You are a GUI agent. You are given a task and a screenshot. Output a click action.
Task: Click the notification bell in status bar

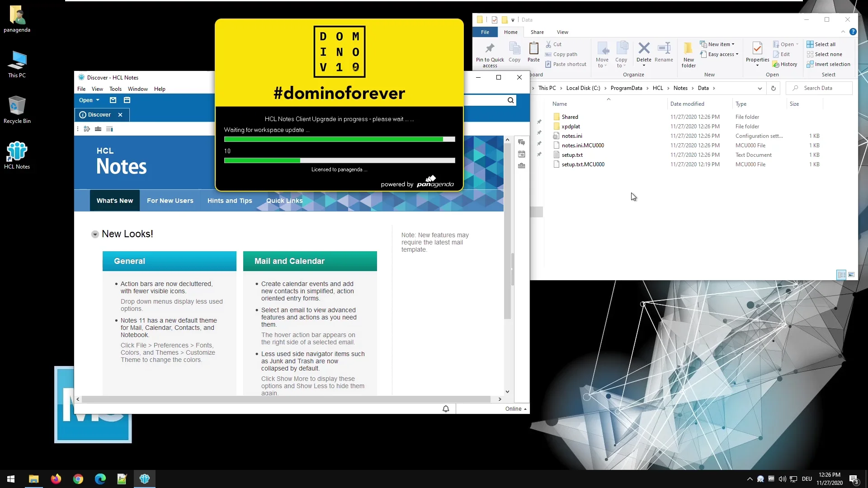click(x=446, y=409)
